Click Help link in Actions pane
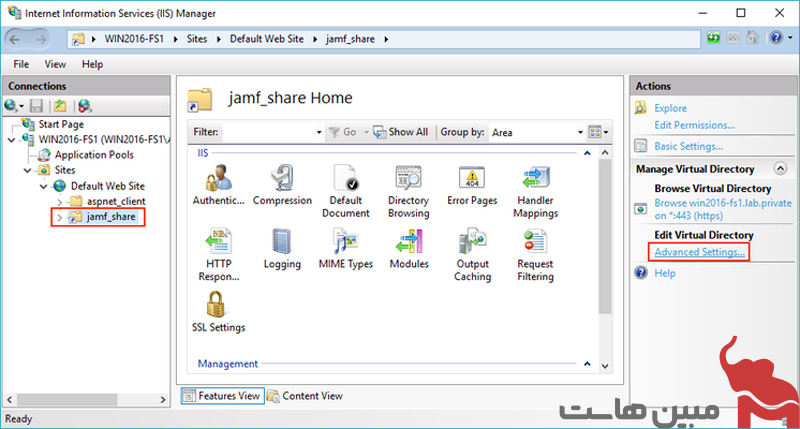 point(665,273)
